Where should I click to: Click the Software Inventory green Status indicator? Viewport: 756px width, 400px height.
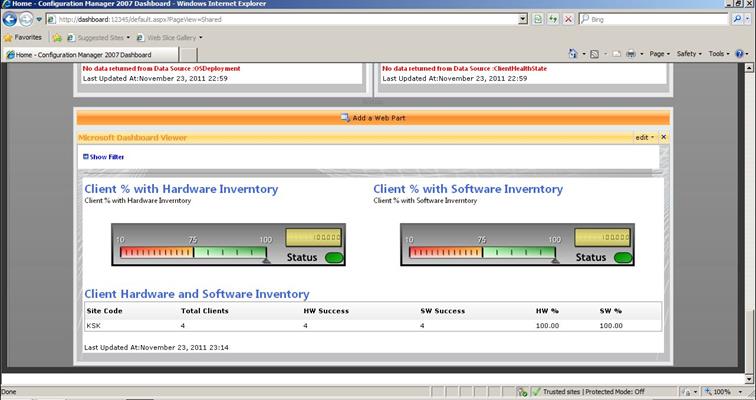click(622, 258)
